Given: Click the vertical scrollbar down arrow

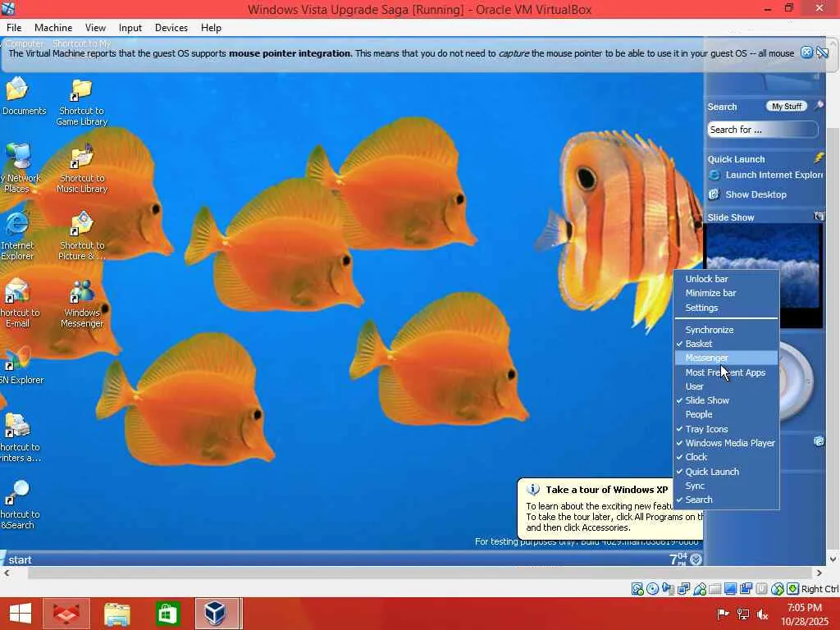Looking at the screenshot, I should 833,559.
